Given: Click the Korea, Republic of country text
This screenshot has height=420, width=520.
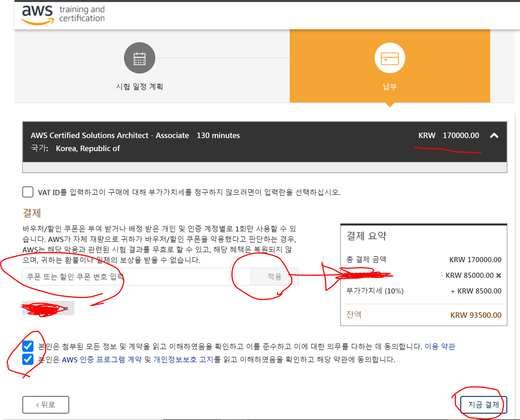Looking at the screenshot, I should click(88, 148).
